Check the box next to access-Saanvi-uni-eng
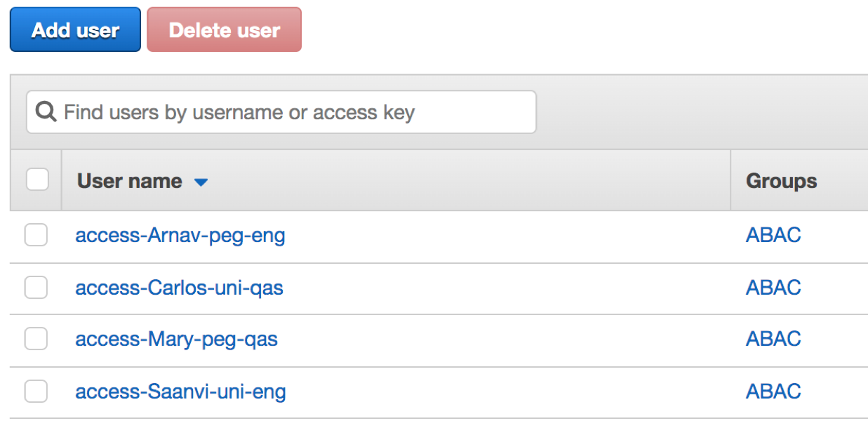The height and width of the screenshot is (421, 868). [x=36, y=391]
